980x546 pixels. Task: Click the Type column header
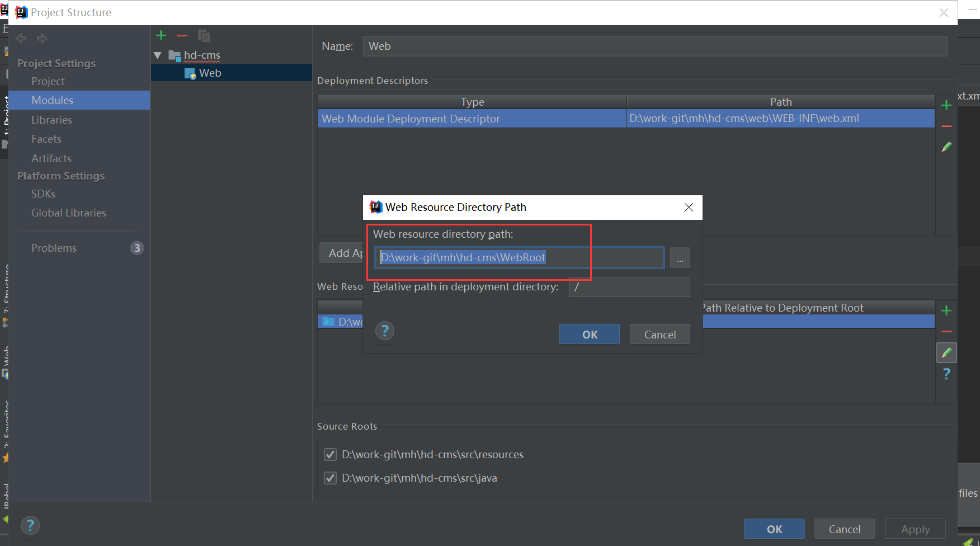[x=472, y=102]
